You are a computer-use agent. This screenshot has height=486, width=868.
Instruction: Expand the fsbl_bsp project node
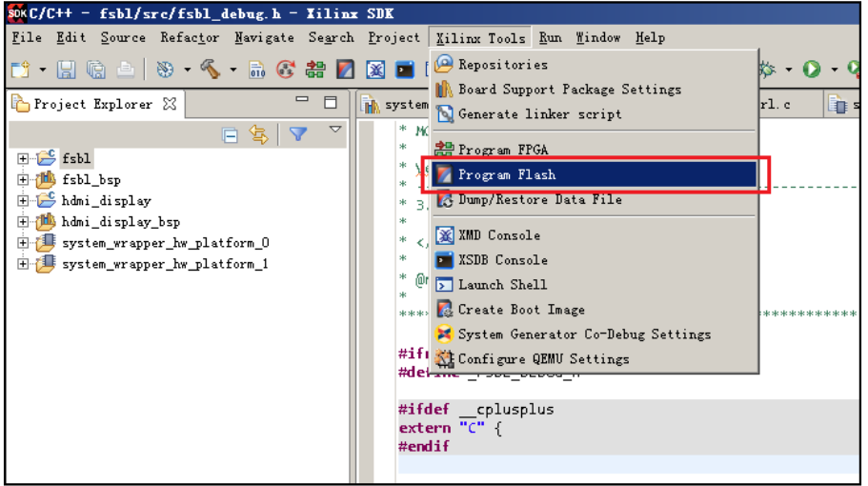click(x=23, y=180)
